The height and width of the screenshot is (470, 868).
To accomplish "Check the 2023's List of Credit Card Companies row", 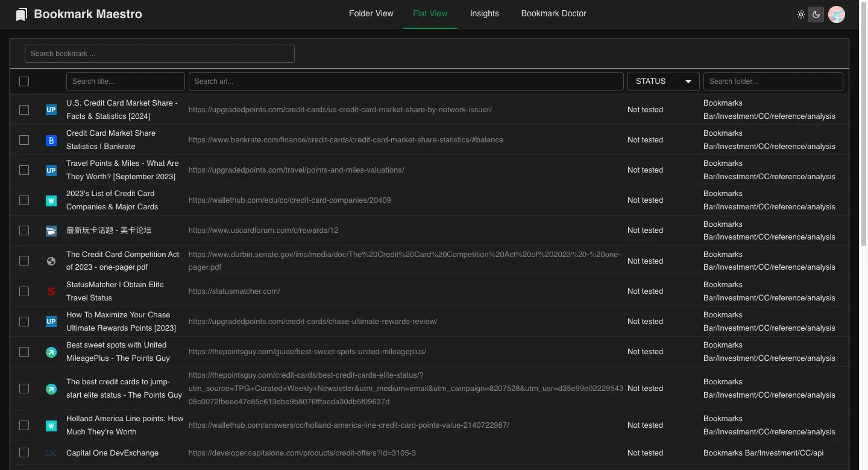I will (x=24, y=200).
